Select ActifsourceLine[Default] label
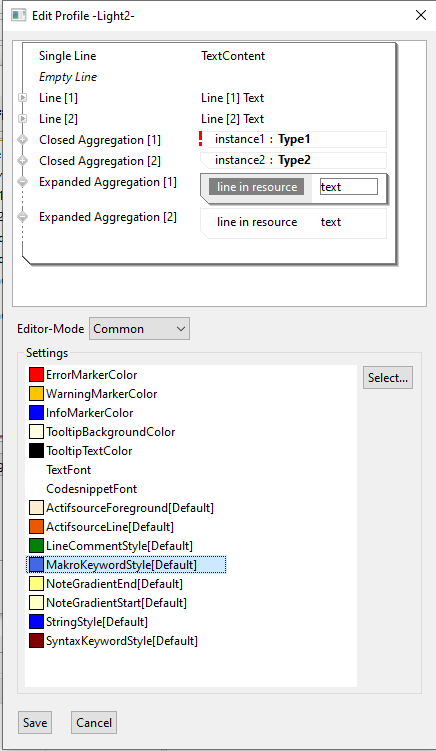This screenshot has width=436, height=751. pyautogui.click(x=110, y=527)
